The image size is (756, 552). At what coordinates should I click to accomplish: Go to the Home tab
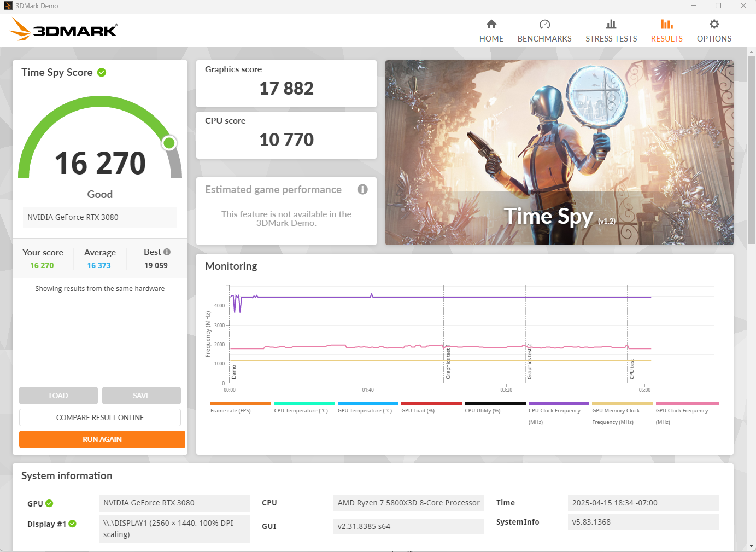[x=491, y=31]
